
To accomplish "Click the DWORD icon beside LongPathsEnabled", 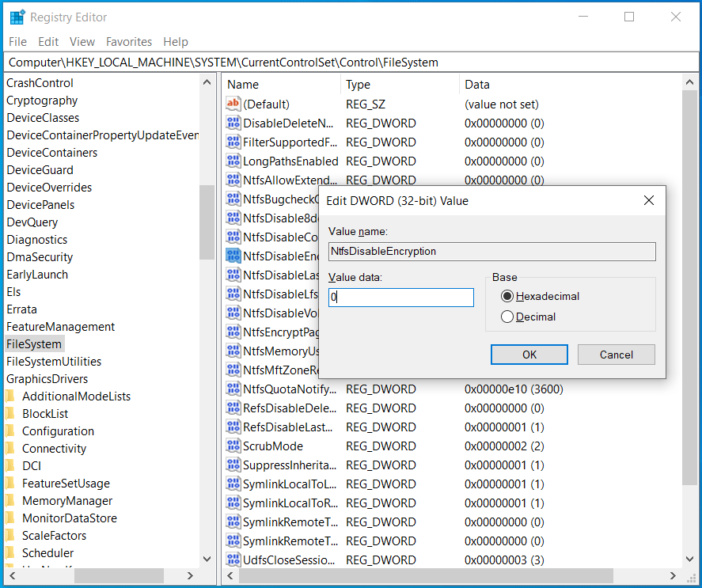I will pyautogui.click(x=233, y=161).
